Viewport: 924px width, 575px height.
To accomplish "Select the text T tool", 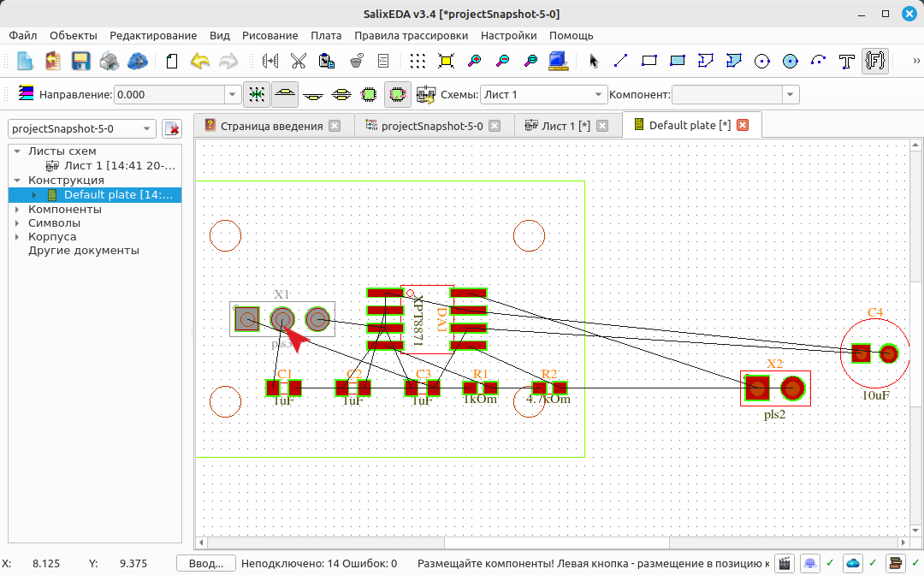I will tap(847, 61).
